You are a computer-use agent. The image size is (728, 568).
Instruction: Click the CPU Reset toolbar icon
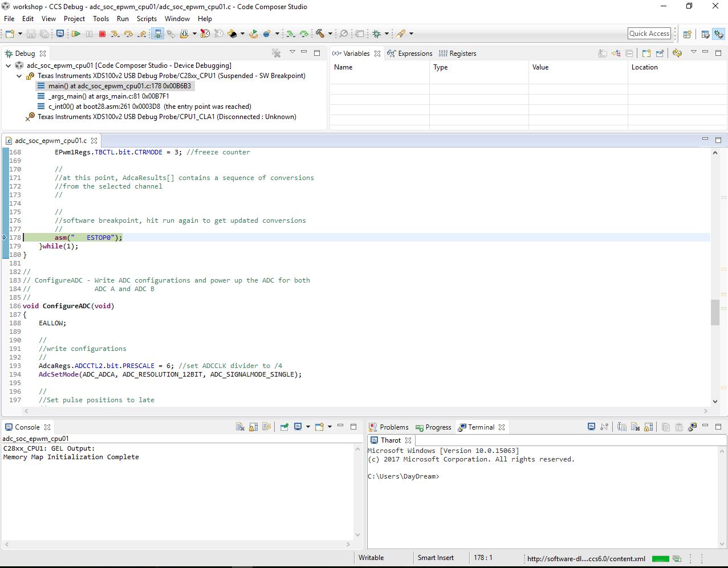pyautogui.click(x=231, y=34)
